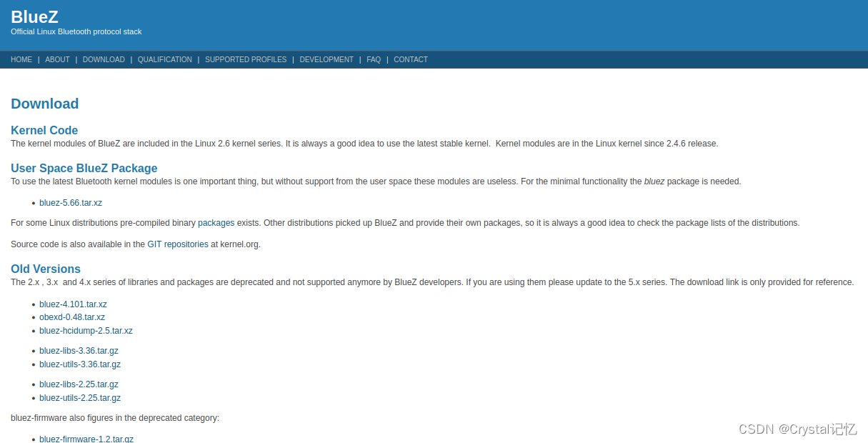868x443 pixels.
Task: Download obexd-0.48.tar.xz
Action: (x=72, y=317)
